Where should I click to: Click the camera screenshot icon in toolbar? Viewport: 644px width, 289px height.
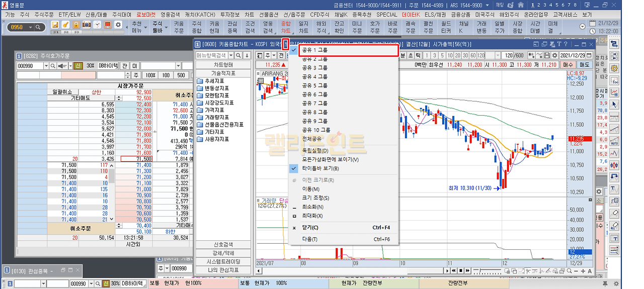(87, 25)
